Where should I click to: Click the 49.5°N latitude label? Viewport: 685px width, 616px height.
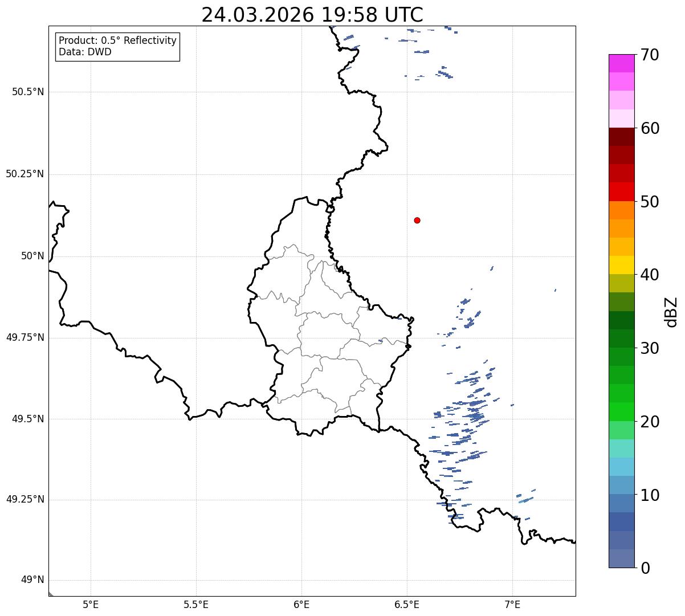(x=28, y=419)
